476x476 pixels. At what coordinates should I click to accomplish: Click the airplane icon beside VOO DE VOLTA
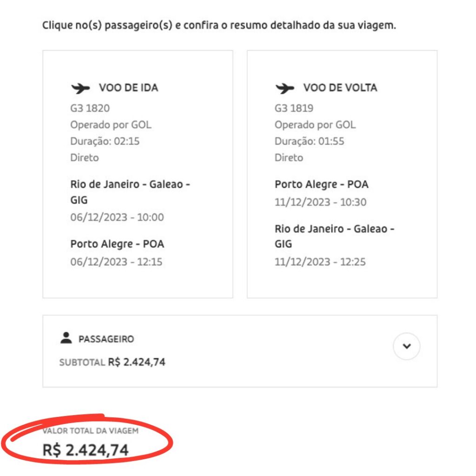click(285, 88)
